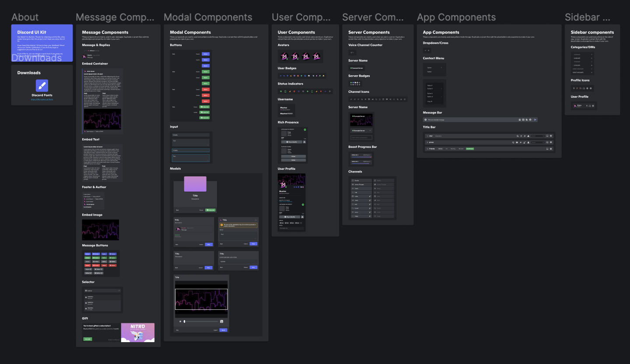Toggle the member list icon in Title Bar
The width and height of the screenshot is (630, 364).
pyautogui.click(x=528, y=136)
